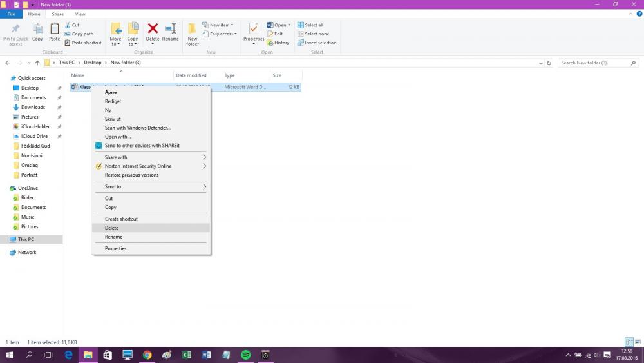Choose Send to other devices with SHAREit

pyautogui.click(x=151, y=146)
